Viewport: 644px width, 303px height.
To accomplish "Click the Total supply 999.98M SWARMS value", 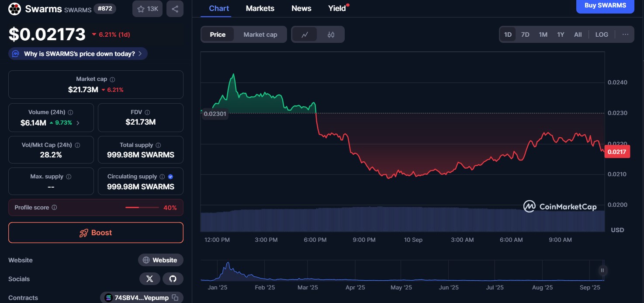I will [141, 155].
